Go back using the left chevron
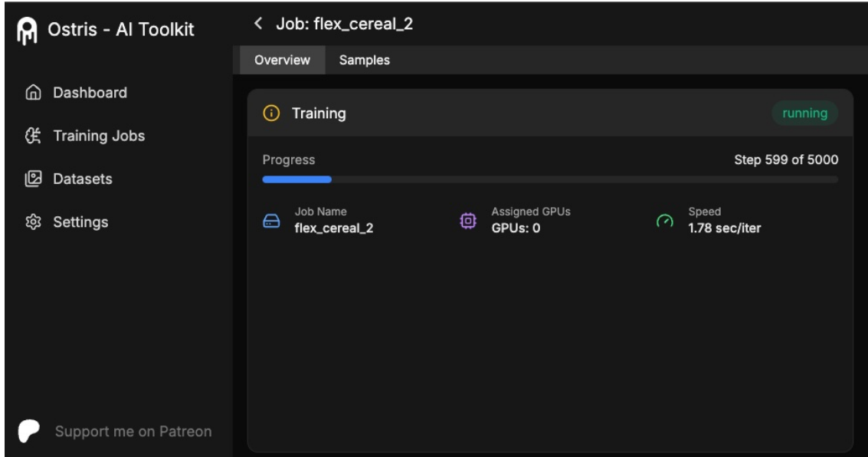 [x=259, y=25]
